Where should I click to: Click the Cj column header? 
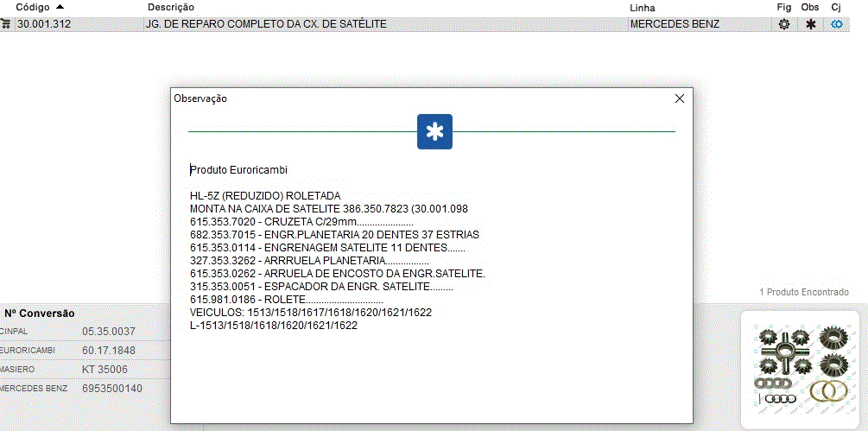coord(836,7)
